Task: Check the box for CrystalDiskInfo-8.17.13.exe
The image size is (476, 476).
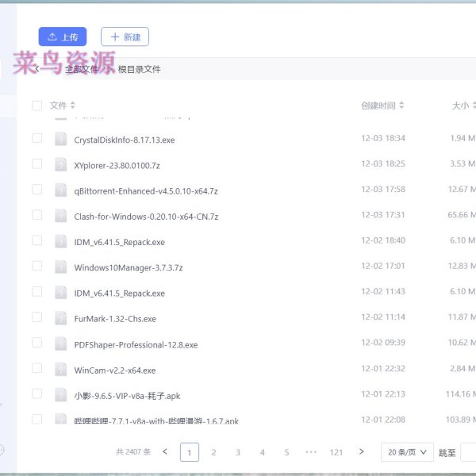Action: 37,138
